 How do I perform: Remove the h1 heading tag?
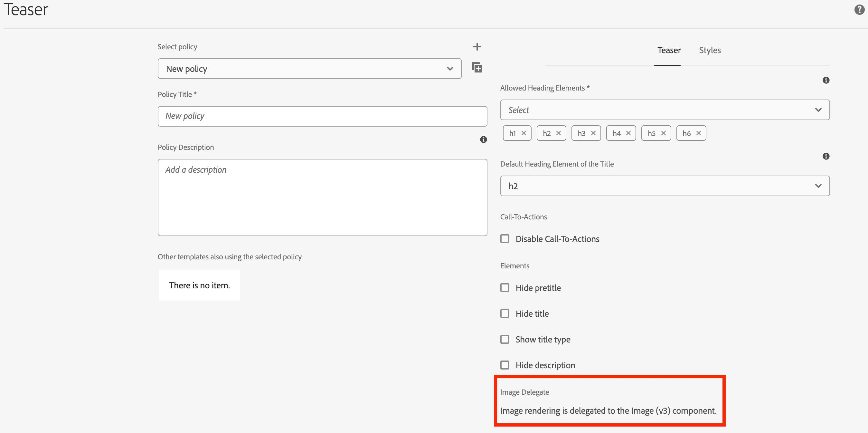click(x=524, y=133)
